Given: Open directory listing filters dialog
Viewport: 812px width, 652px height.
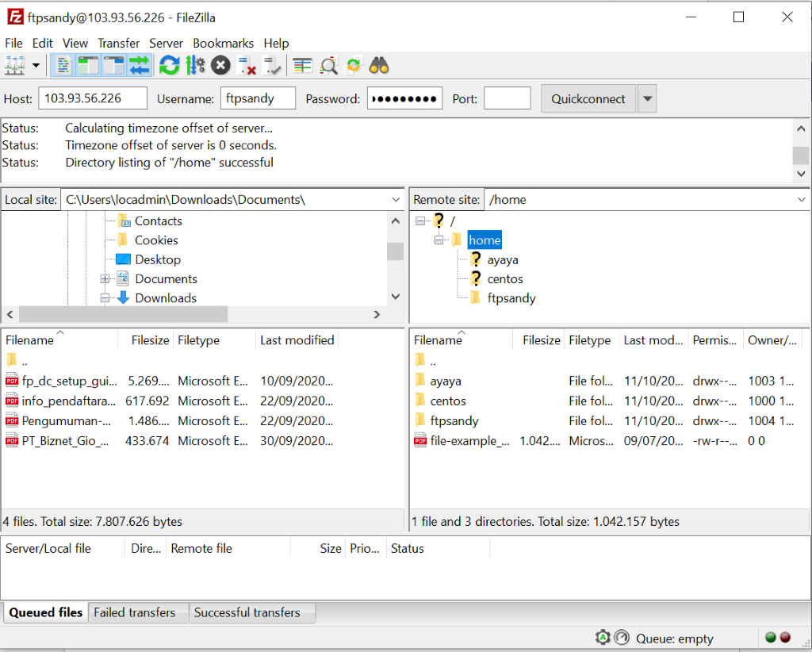Looking at the screenshot, I should click(x=302, y=66).
